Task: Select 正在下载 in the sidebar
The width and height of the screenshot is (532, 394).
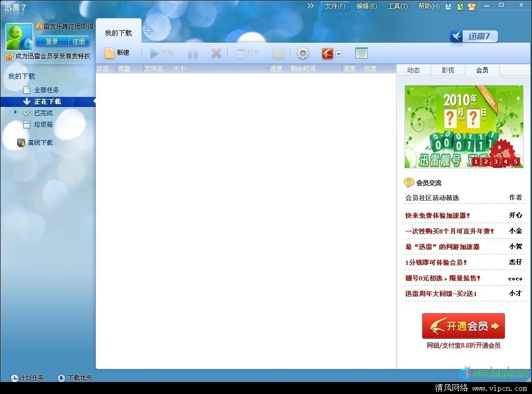Action: point(47,102)
